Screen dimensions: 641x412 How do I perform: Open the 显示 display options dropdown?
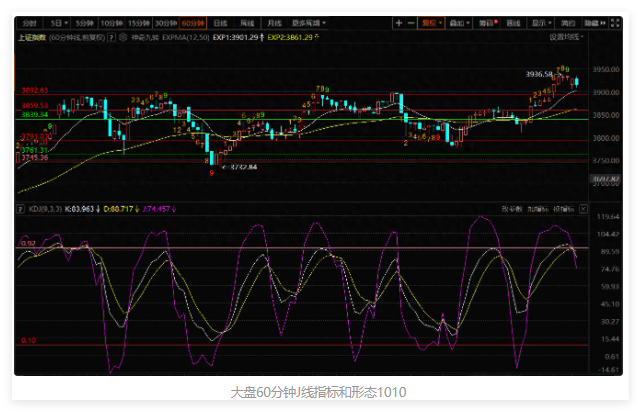(541, 22)
